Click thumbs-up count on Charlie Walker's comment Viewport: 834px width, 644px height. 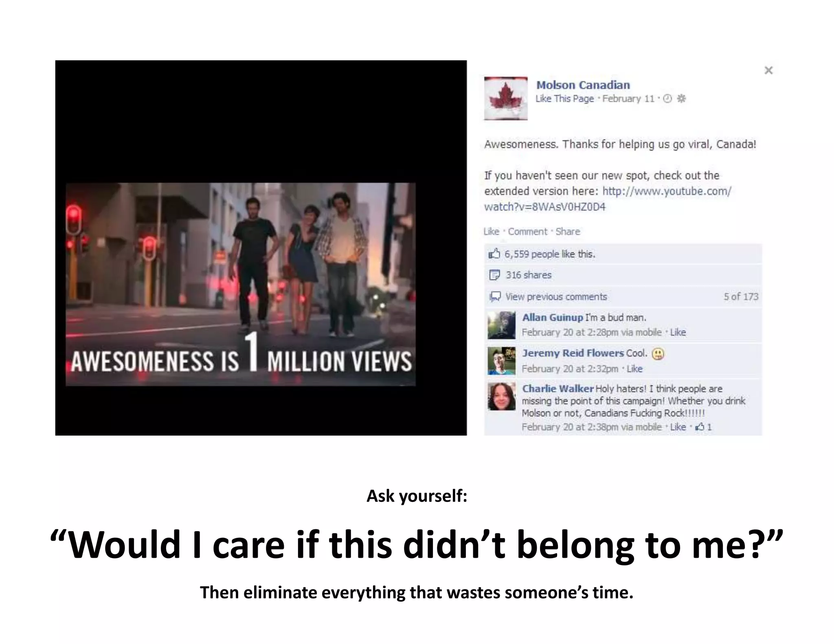704,427
